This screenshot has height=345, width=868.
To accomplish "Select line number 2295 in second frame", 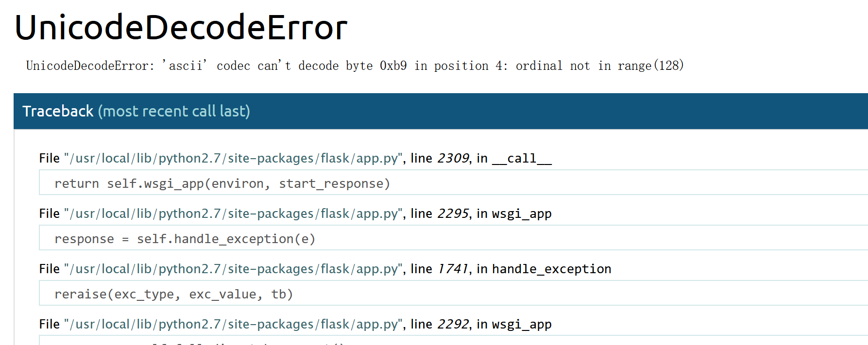I will tap(453, 214).
